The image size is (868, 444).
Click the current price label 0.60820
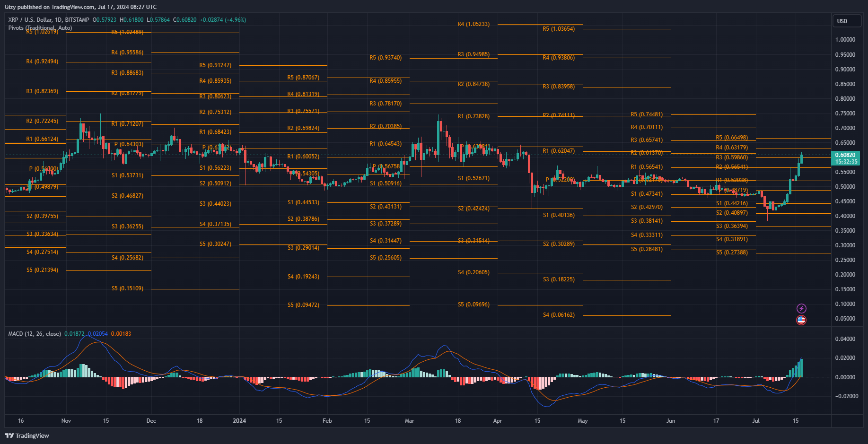(x=845, y=155)
